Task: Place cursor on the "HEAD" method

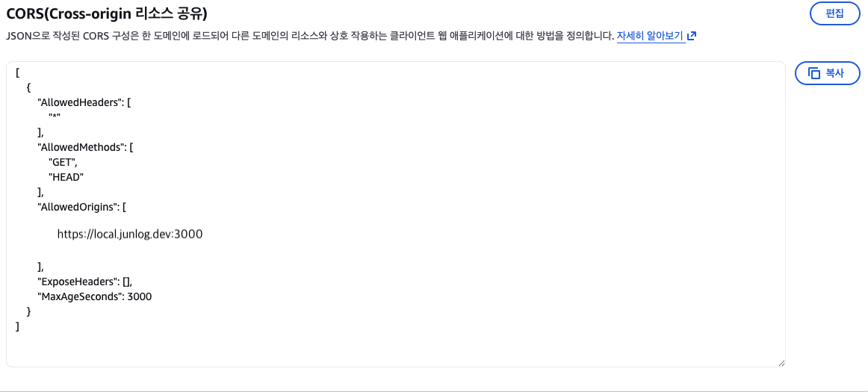Action: click(66, 177)
